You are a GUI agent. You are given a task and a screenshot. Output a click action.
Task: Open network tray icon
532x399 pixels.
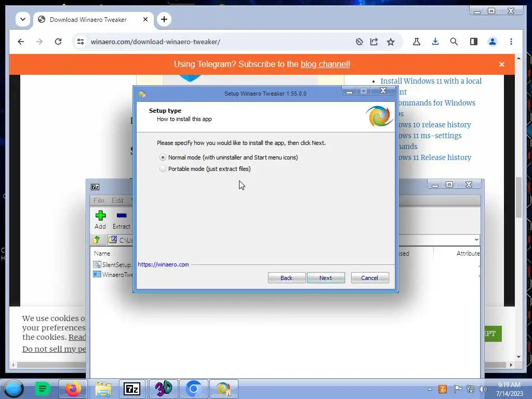470,389
